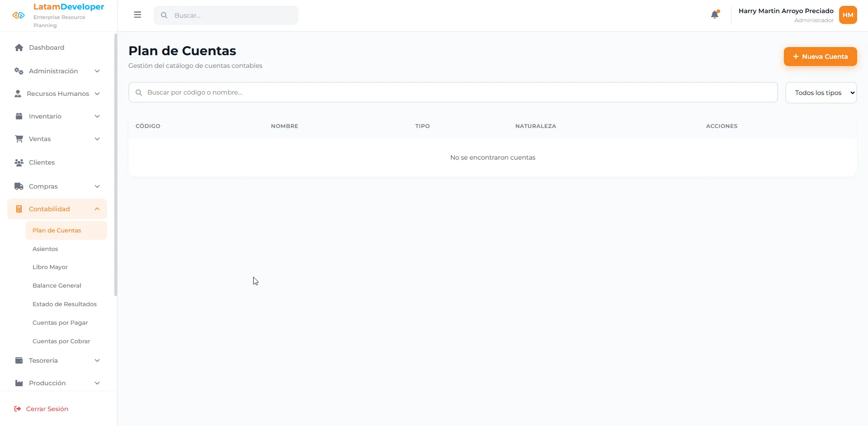Click the user name Harry Martin Arroyo Preciado
This screenshot has height=426, width=868.
pos(786,11)
